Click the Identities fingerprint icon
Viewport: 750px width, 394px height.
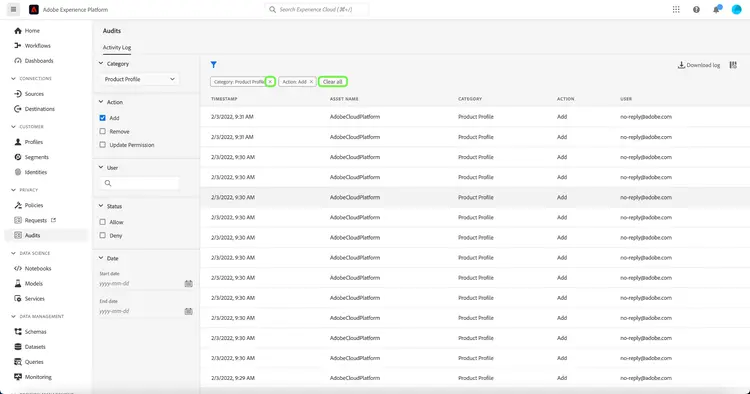click(x=18, y=172)
